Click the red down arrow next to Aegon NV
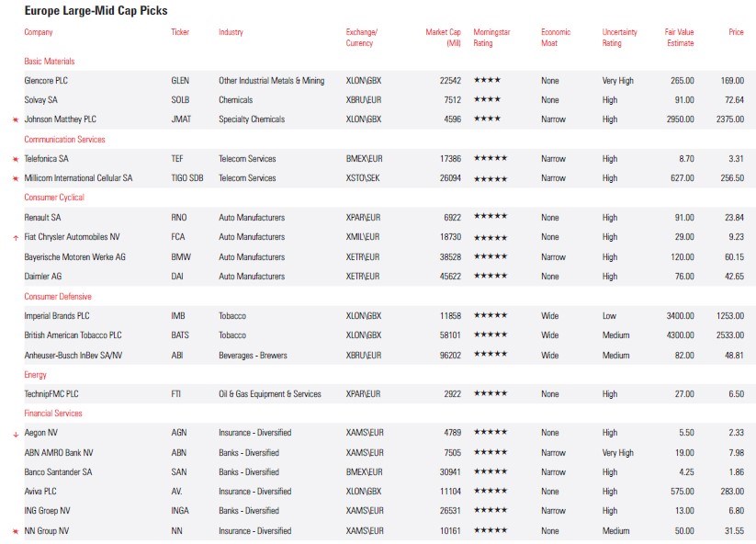Viewport: 756px width, 544px height. tap(15, 434)
